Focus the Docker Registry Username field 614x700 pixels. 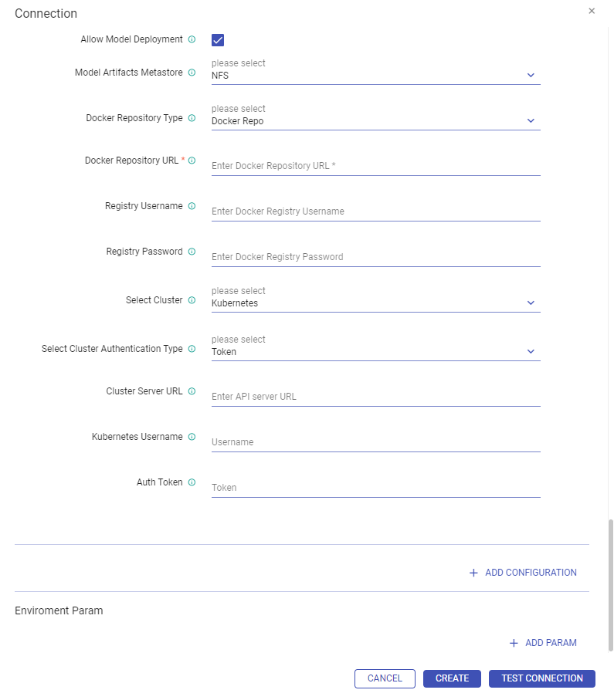376,211
